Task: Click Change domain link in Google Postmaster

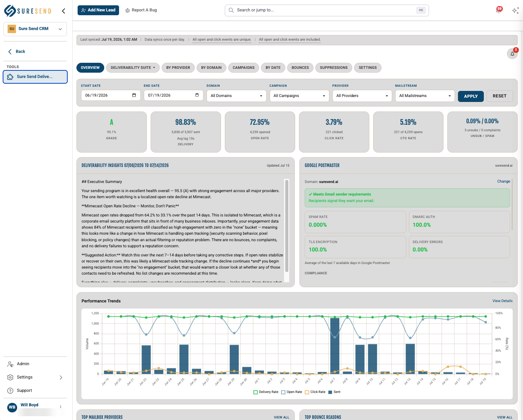Action: (504, 181)
